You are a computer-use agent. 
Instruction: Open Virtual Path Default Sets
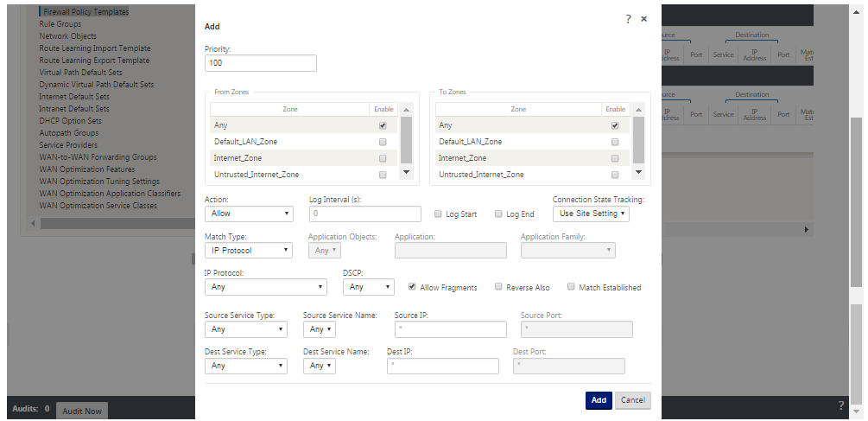pyautogui.click(x=80, y=73)
